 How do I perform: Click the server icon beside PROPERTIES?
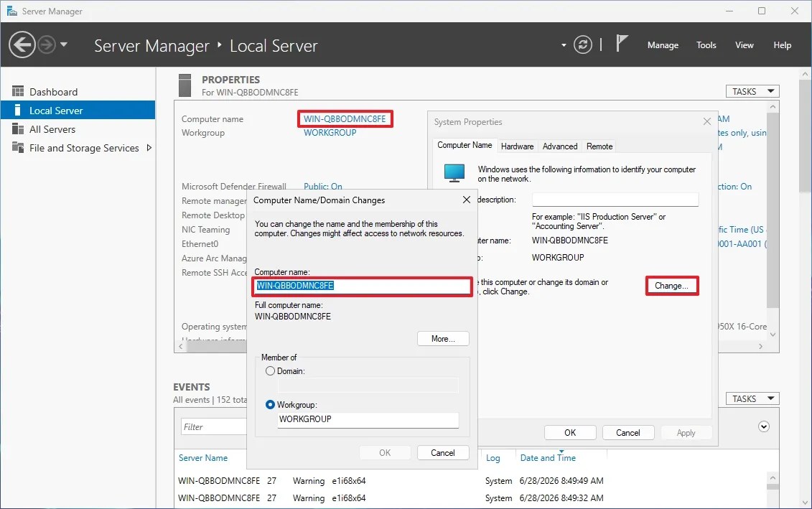[x=185, y=85]
